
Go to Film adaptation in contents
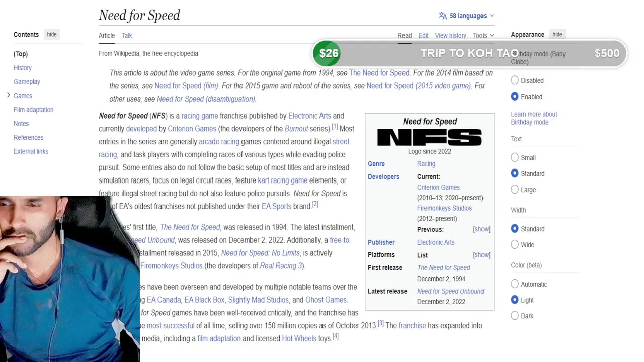[33, 109]
